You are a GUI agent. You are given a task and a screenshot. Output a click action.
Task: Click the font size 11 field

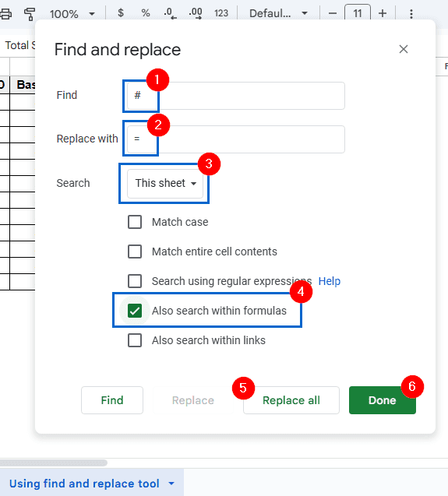coord(358,12)
